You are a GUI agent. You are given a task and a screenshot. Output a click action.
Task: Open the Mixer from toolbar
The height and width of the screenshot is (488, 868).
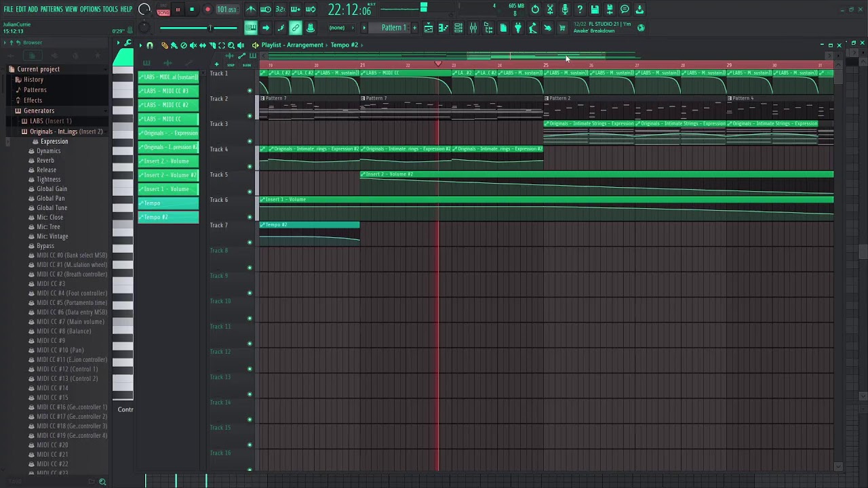473,28
